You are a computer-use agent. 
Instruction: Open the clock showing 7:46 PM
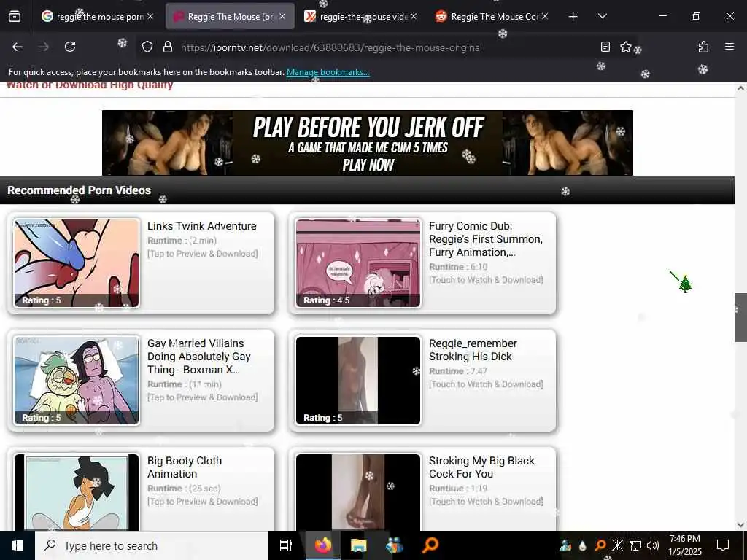684,545
